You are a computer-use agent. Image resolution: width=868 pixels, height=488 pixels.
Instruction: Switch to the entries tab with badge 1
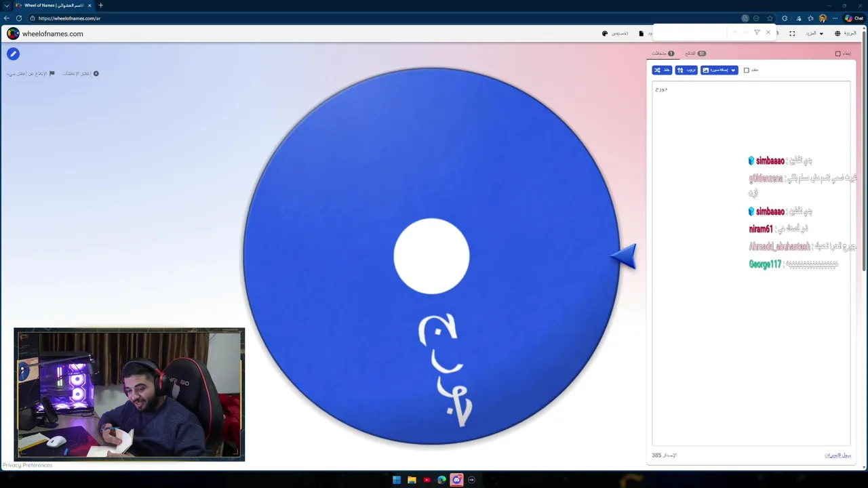(x=663, y=53)
